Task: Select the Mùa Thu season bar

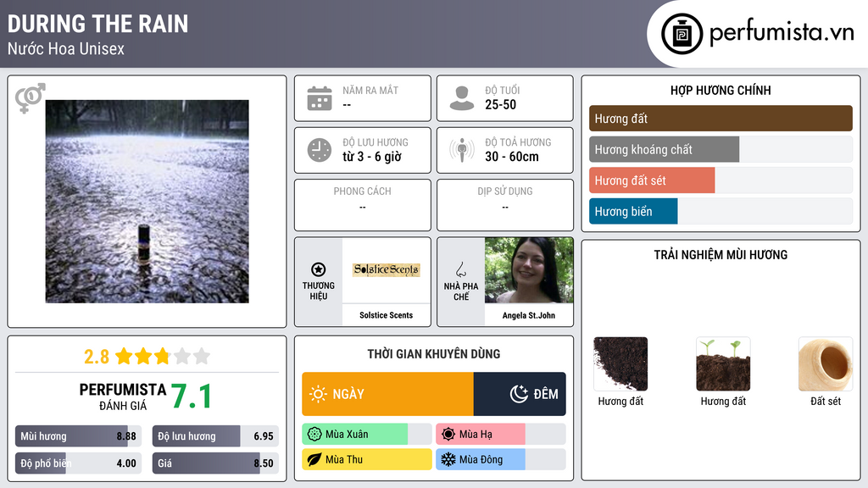Action: [366, 459]
